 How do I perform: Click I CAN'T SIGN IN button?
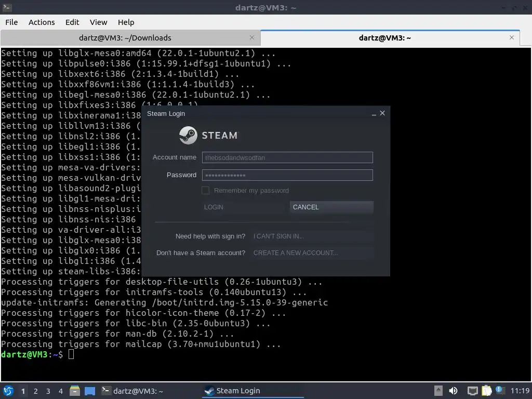(x=312, y=236)
